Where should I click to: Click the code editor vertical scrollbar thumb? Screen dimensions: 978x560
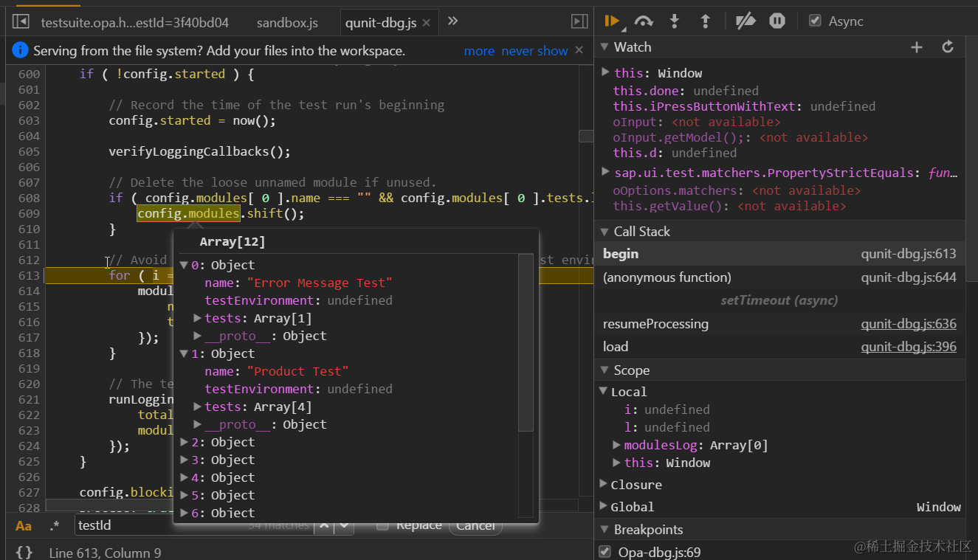(x=586, y=136)
